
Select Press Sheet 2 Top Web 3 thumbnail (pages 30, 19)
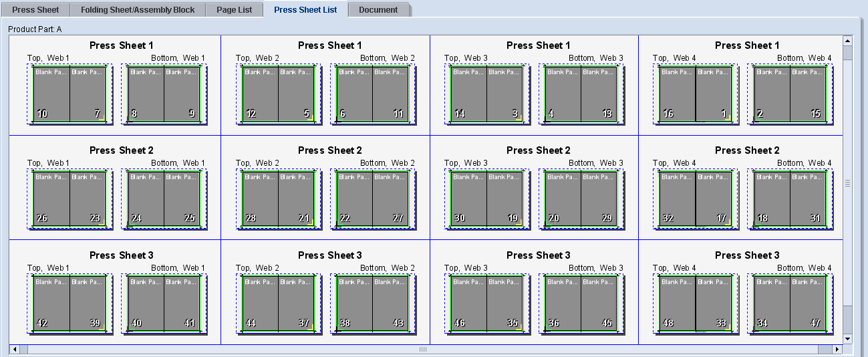coord(486,199)
